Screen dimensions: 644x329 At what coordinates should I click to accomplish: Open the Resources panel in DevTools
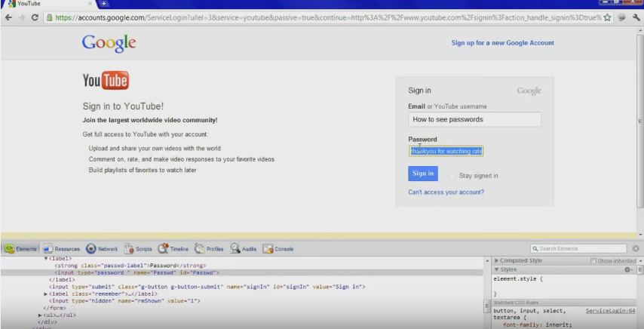(62, 249)
